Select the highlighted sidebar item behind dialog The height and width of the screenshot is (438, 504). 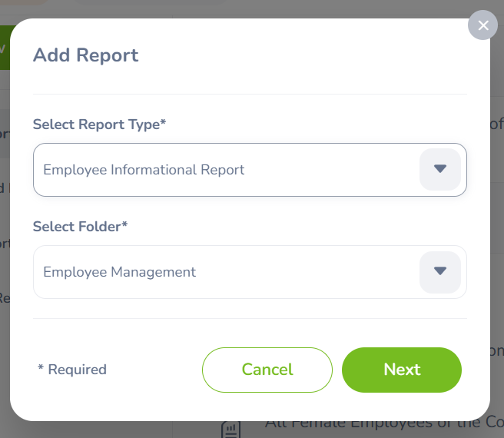tap(4, 133)
